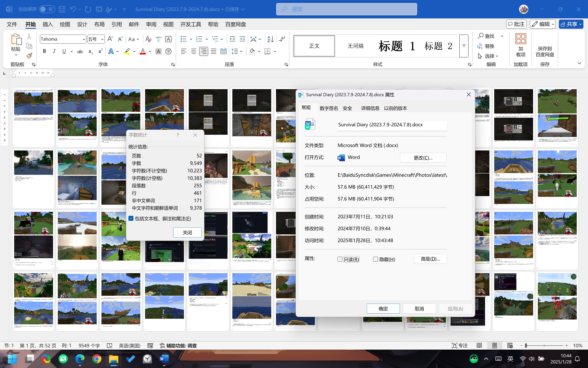Switch to Web Layout view icon

click(x=510, y=346)
